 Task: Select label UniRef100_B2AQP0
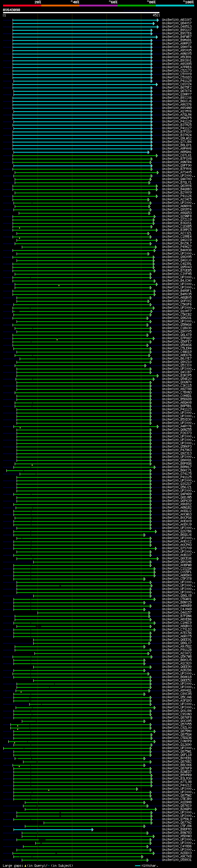176,809
